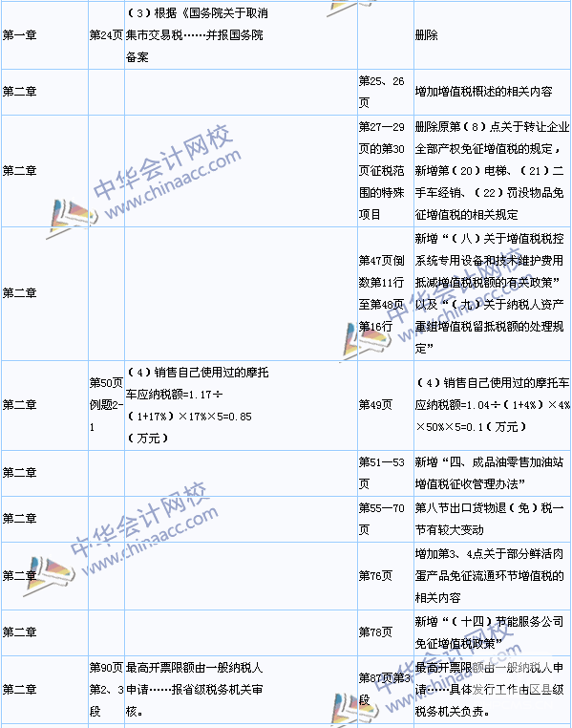Image resolution: width=572 pixels, height=728 pixels.
Task: Select the 第47页倒数第11行 cell
Action: [386, 293]
